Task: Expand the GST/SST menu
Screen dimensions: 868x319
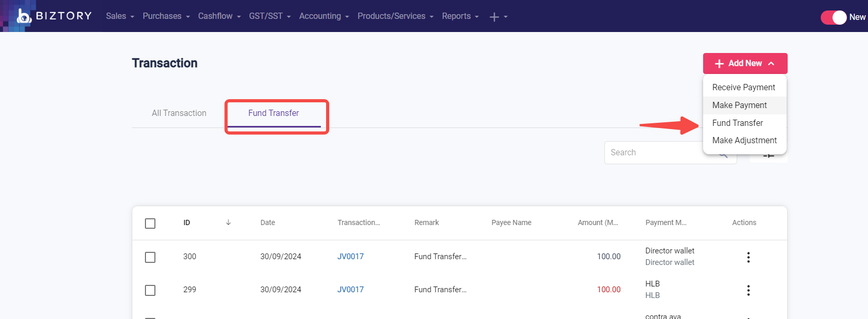Action: [270, 16]
